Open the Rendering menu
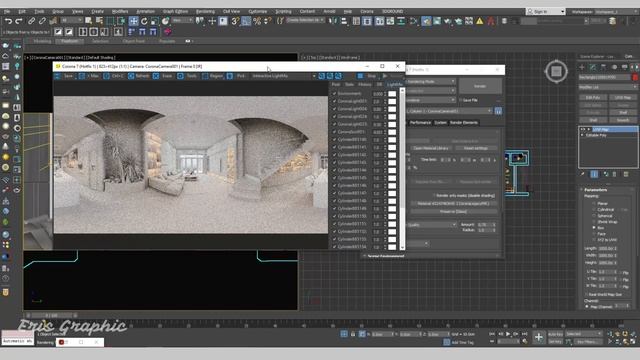640x360 pixels. [205, 11]
